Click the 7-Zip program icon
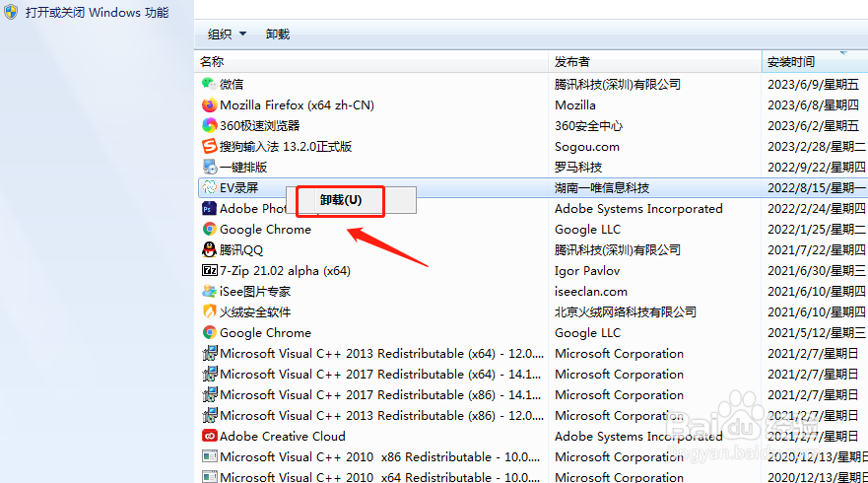The height and width of the screenshot is (483, 868). pyautogui.click(x=209, y=270)
